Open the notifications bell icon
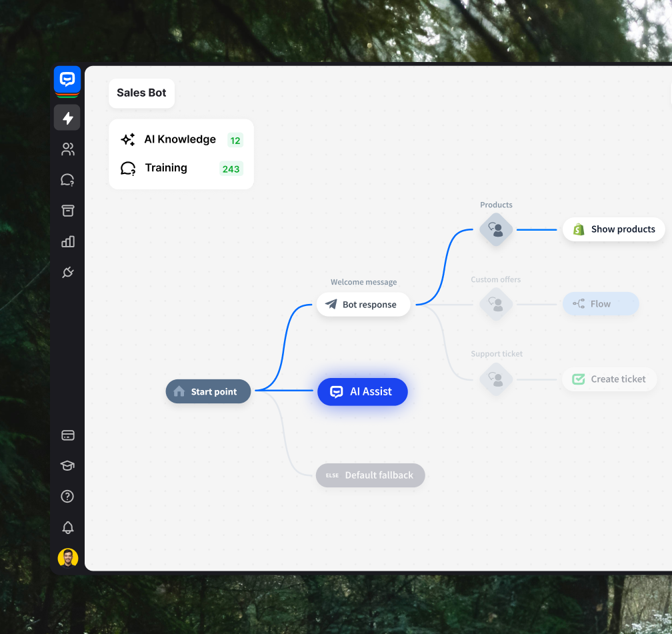Screen dimensions: 672x634 point(68,527)
